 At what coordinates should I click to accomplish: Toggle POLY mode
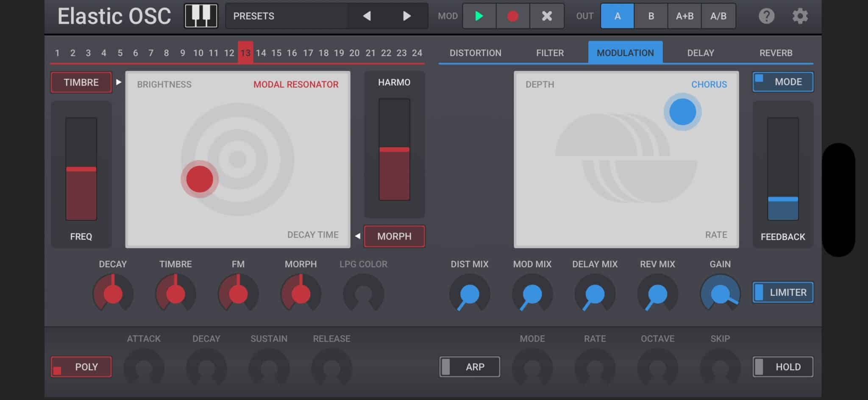(x=81, y=367)
